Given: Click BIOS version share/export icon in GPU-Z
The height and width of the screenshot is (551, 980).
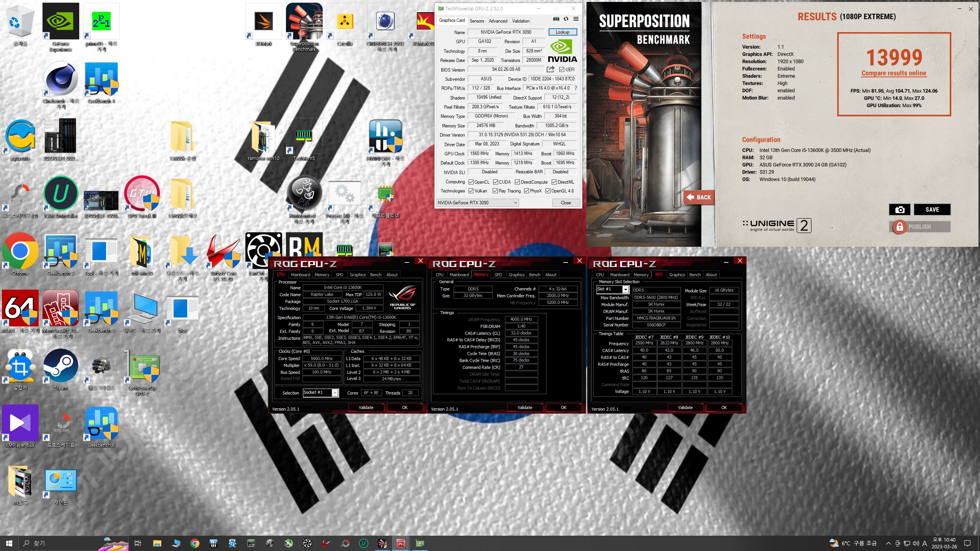Looking at the screenshot, I should [x=550, y=69].
